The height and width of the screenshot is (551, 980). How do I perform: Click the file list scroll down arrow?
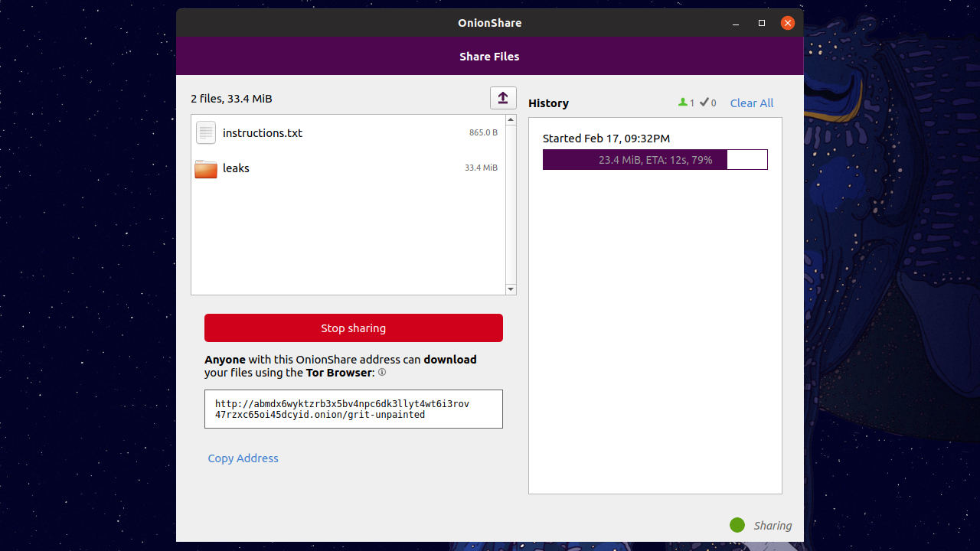click(511, 289)
